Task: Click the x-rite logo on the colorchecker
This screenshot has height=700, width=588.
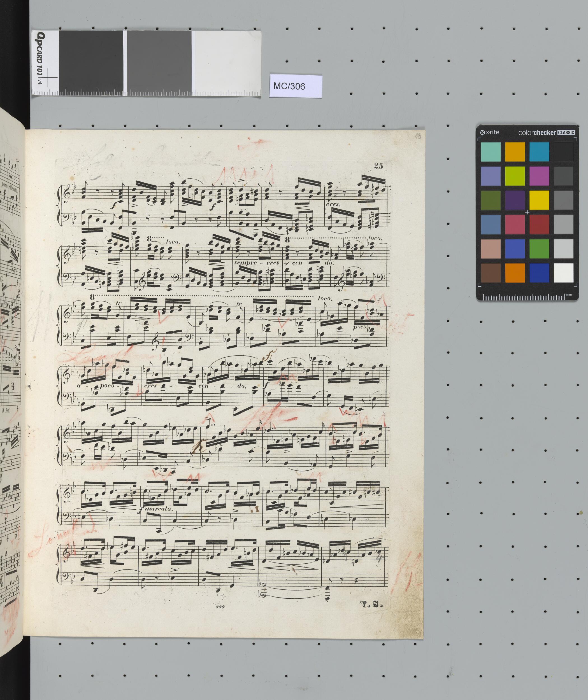Action: click(x=490, y=132)
